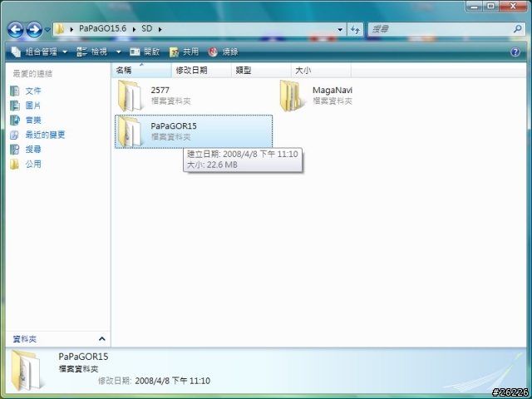Open the address bar history dropdown

340,30
